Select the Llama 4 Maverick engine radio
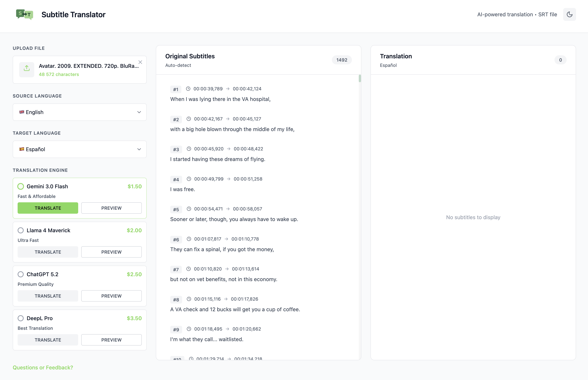Viewport: 588px width, 380px height. 21,230
